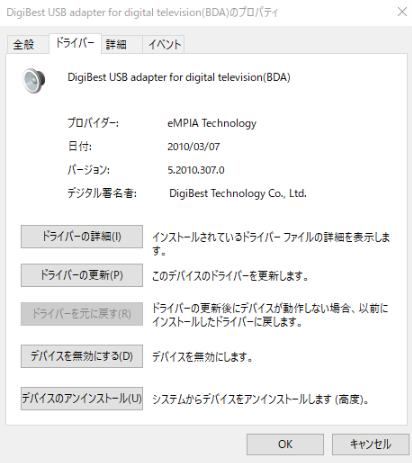Click the ドライバーを元に戻す(R) button
Image resolution: width=412 pixels, height=463 pixels.
point(82,314)
